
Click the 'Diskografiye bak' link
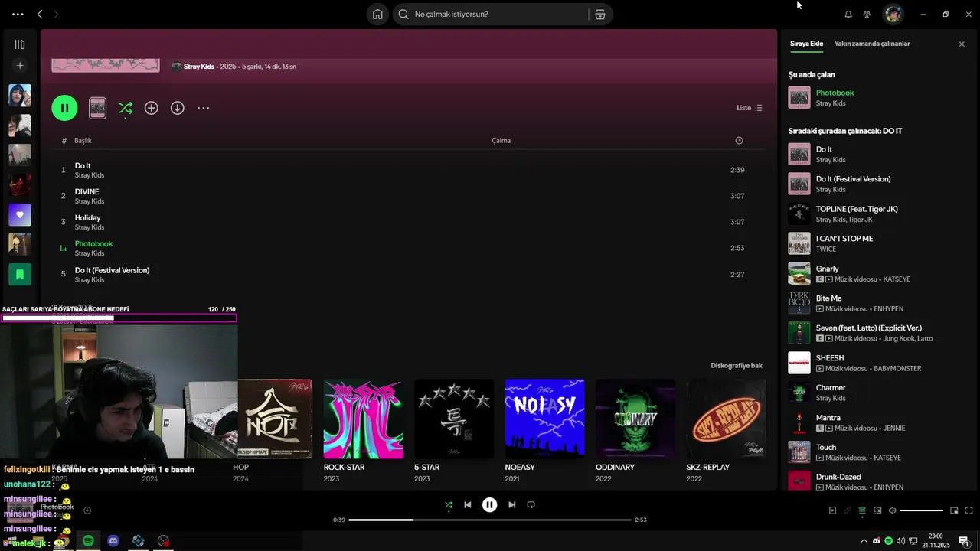click(737, 365)
